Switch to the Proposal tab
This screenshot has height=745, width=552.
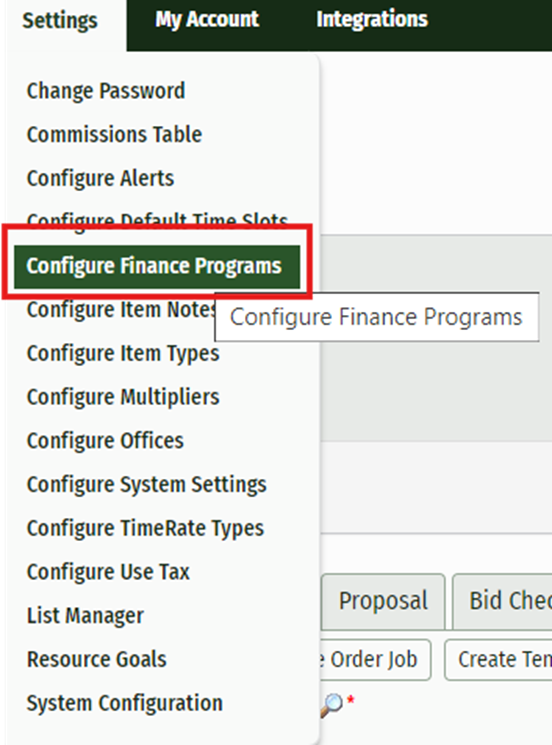pos(383,601)
